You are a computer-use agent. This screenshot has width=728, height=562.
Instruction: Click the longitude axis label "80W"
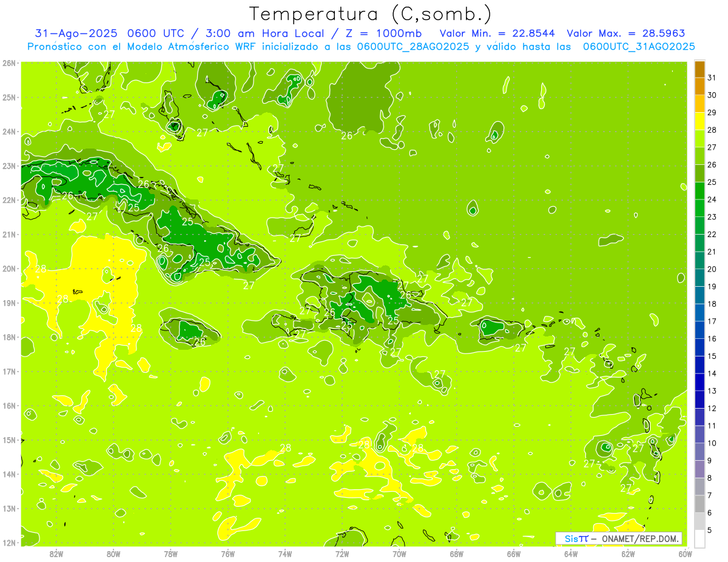[x=113, y=554]
